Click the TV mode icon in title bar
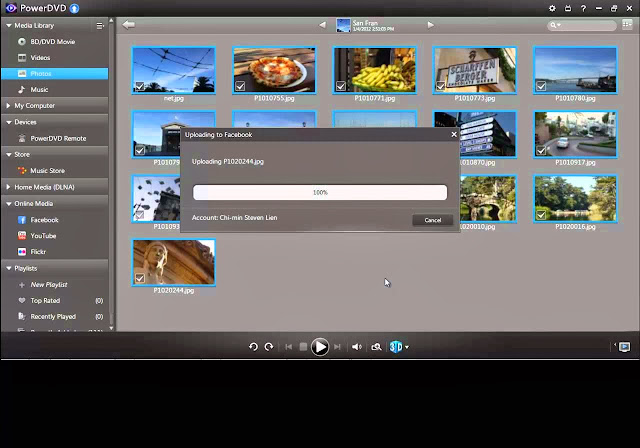The height and width of the screenshot is (448, 640). (x=568, y=8)
